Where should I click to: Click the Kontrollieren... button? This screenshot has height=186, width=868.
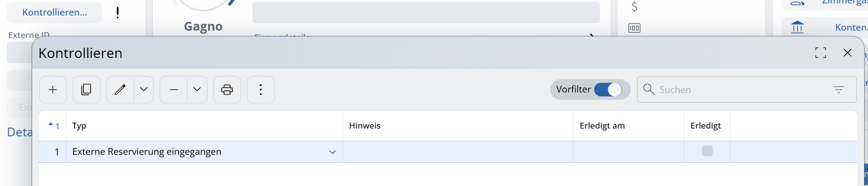(55, 13)
